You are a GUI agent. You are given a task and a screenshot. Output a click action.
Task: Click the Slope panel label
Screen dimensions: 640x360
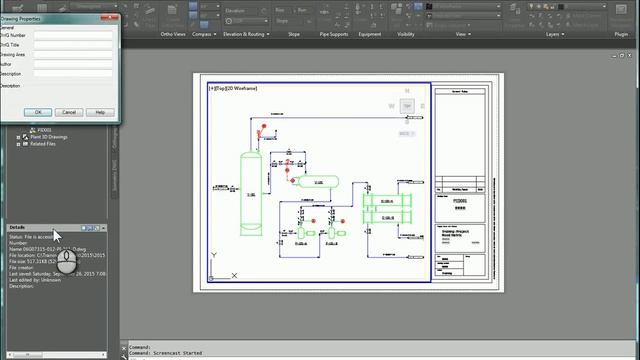294,34
